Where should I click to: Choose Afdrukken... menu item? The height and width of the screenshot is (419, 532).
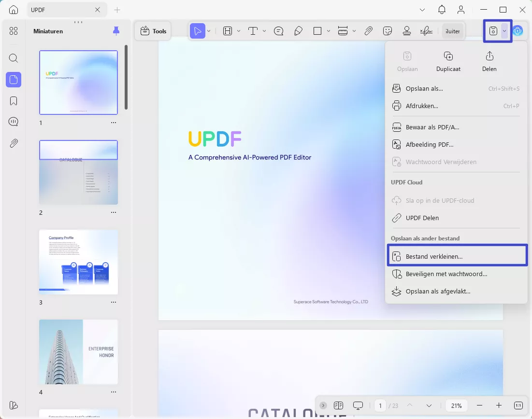pyautogui.click(x=456, y=106)
